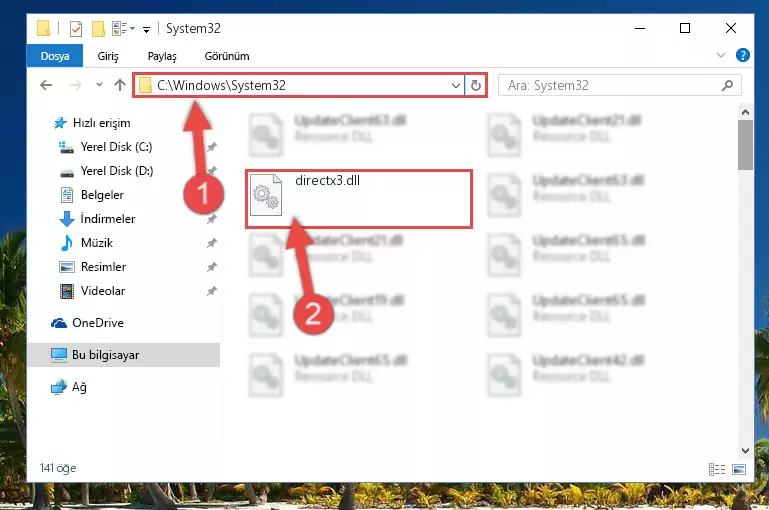
Task: Click the Forward navigation arrow
Action: pos(75,85)
